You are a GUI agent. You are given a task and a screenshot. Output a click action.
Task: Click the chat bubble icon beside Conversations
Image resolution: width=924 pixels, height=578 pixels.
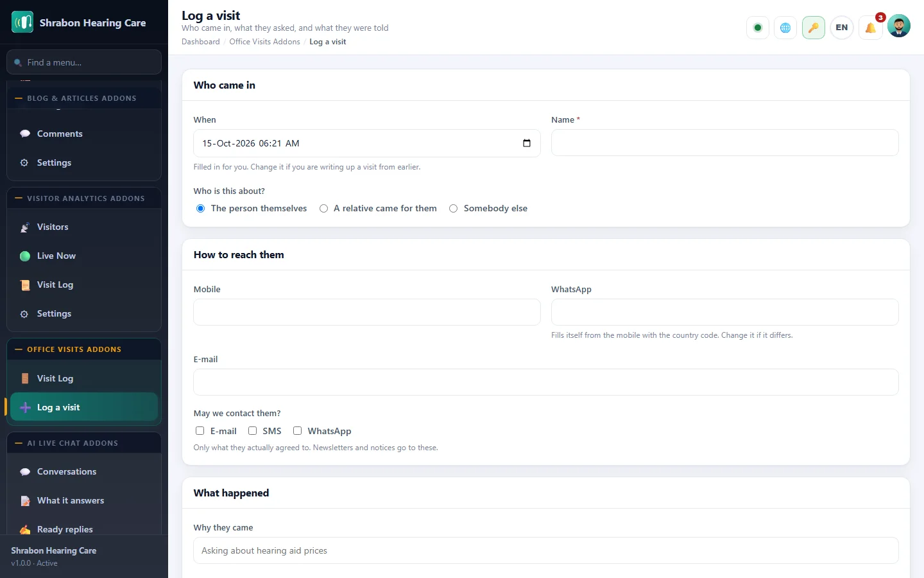coord(25,472)
